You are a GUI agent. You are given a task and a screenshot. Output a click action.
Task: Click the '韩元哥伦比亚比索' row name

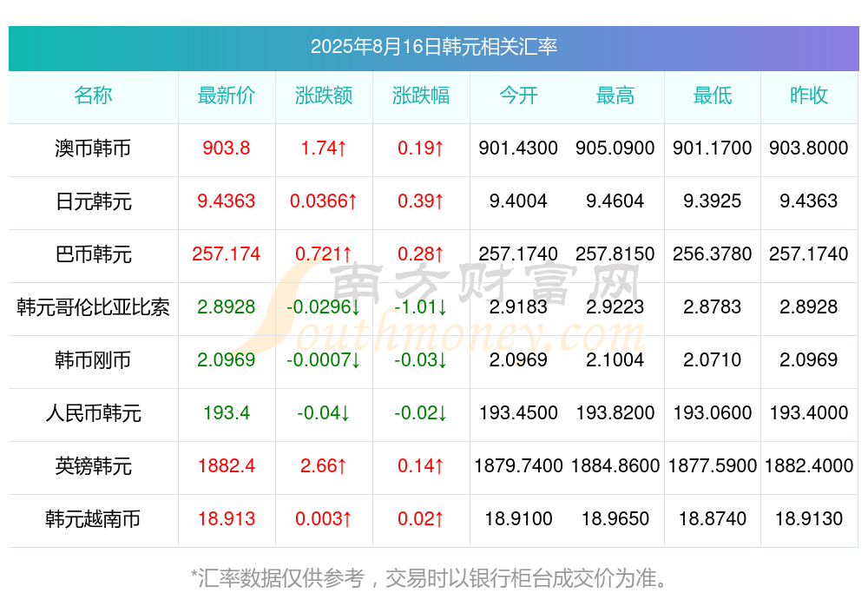[93, 306]
